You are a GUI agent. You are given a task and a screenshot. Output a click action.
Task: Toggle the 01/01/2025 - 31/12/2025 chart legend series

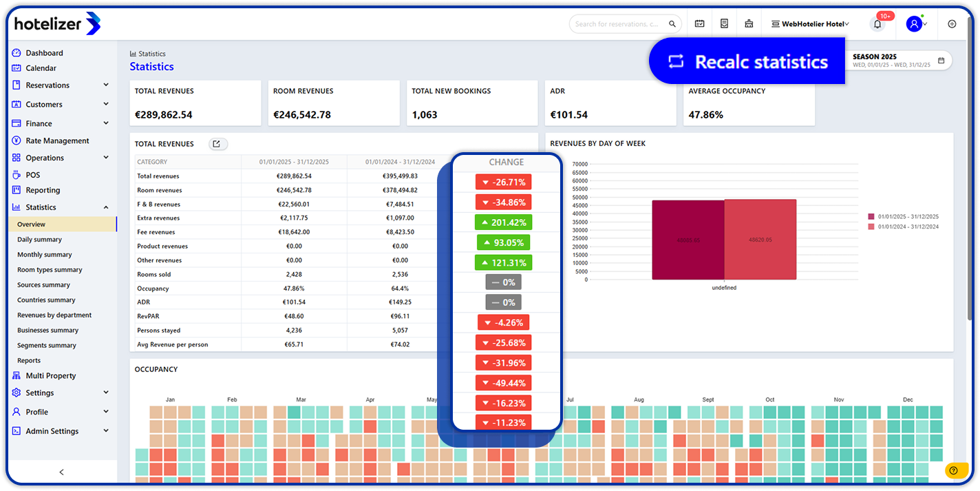[x=904, y=216]
